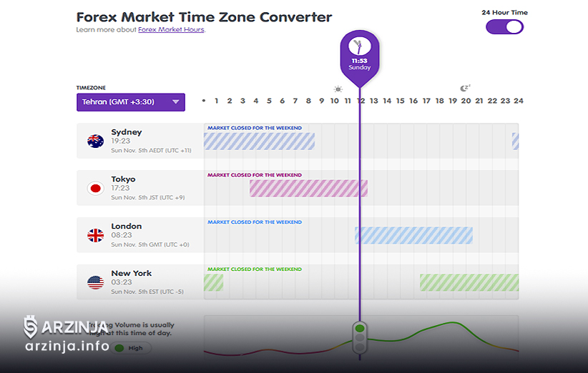
Task: Click the moon night icon above timeline
Action: click(x=465, y=89)
